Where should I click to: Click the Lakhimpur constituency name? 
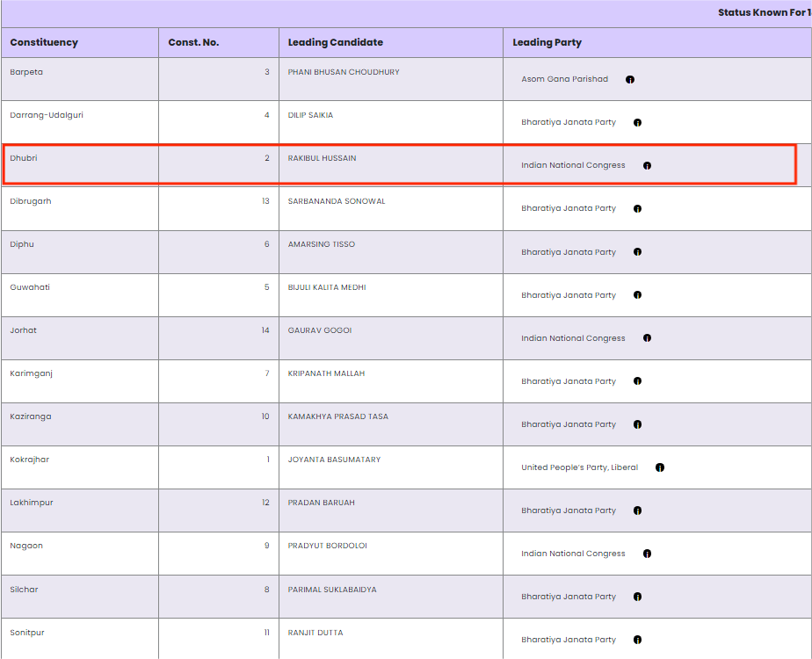click(x=32, y=503)
